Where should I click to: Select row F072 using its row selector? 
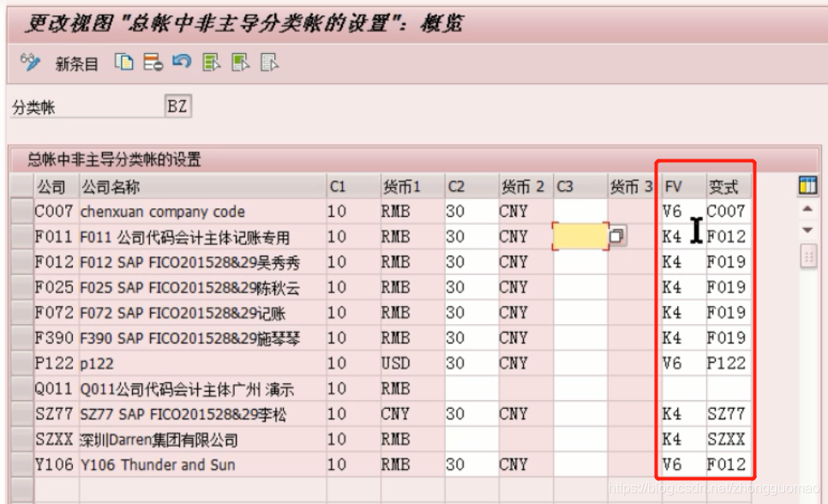(22, 312)
